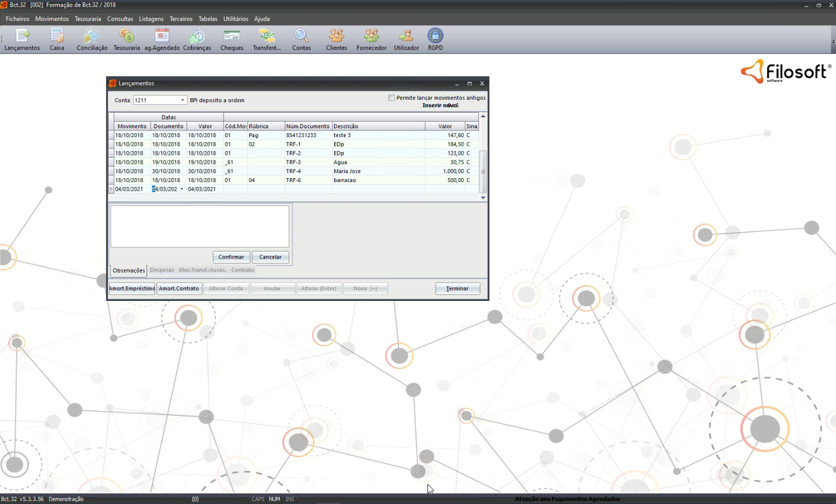Select the Observações tab
The height and width of the screenshot is (504, 836).
129,270
